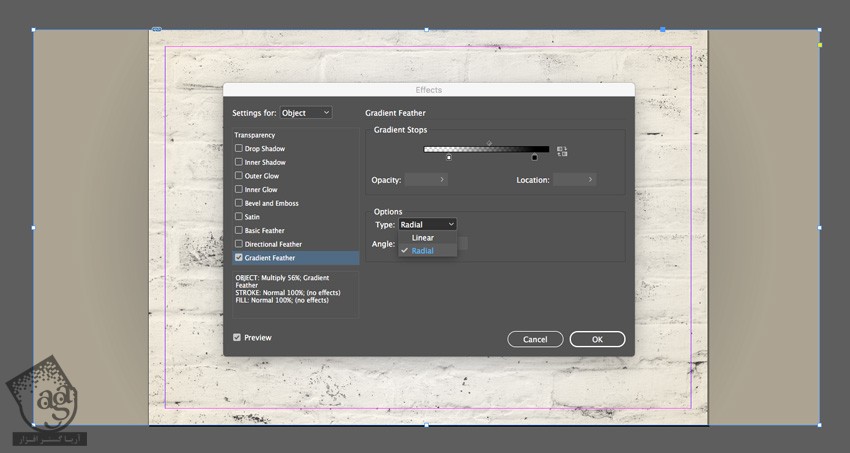Click the gradient midpoint diamond

[x=489, y=143]
